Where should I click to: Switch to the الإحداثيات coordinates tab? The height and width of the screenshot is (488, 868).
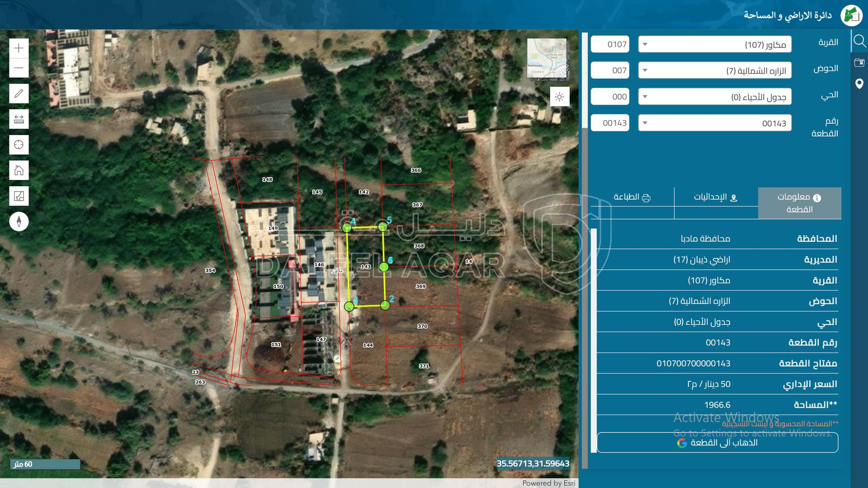(716, 197)
